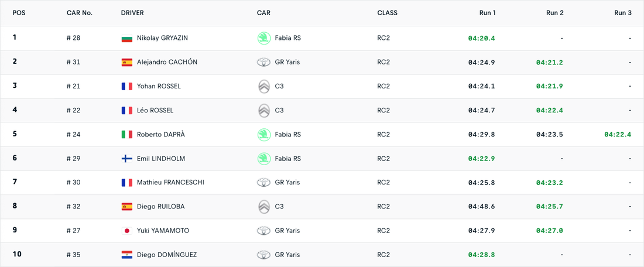Image resolution: width=644 pixels, height=267 pixels.
Task: Click the Spanish flag beside Alejandro Cachón
Action: coord(126,62)
